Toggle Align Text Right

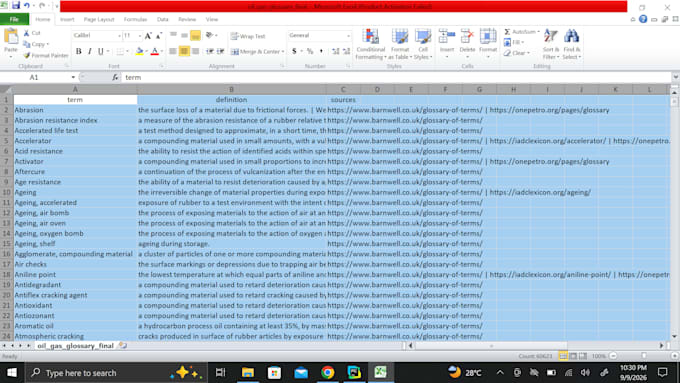(x=196, y=52)
